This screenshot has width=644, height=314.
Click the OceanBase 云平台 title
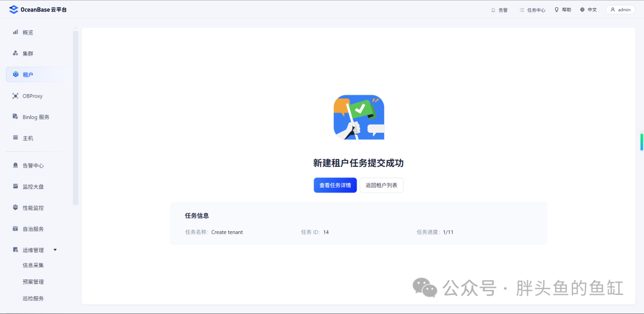44,10
